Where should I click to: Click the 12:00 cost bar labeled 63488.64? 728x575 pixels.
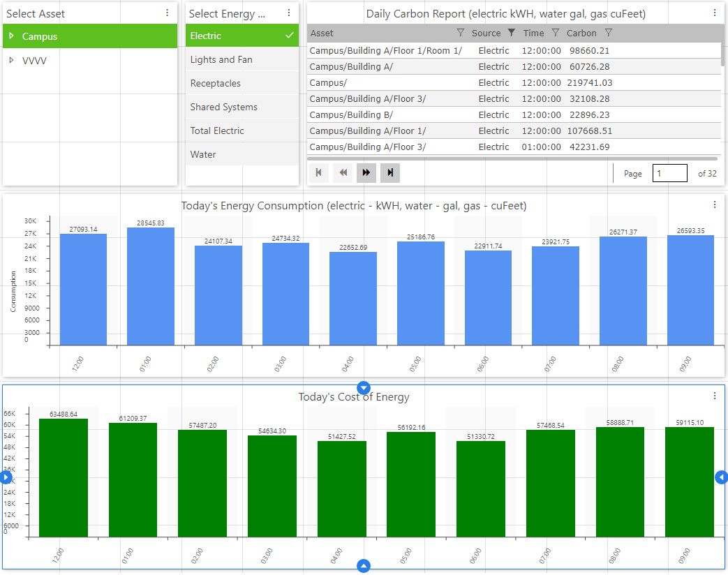click(x=64, y=478)
